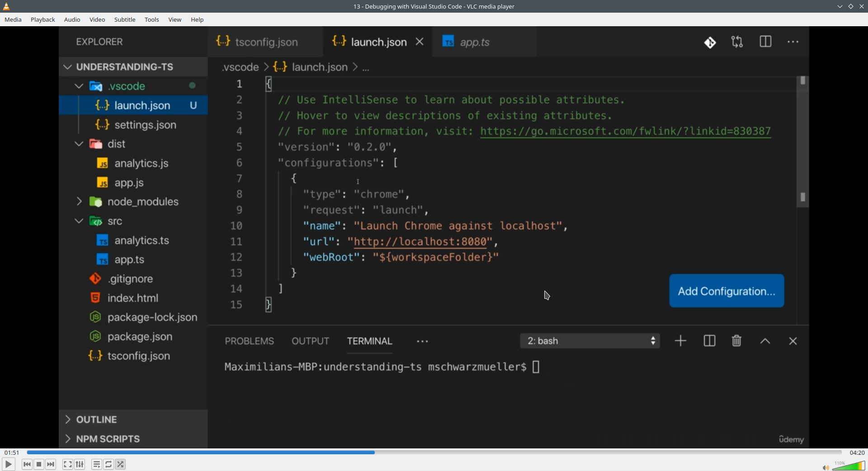
Task: Seek within the video progress bar
Action: tap(434, 452)
